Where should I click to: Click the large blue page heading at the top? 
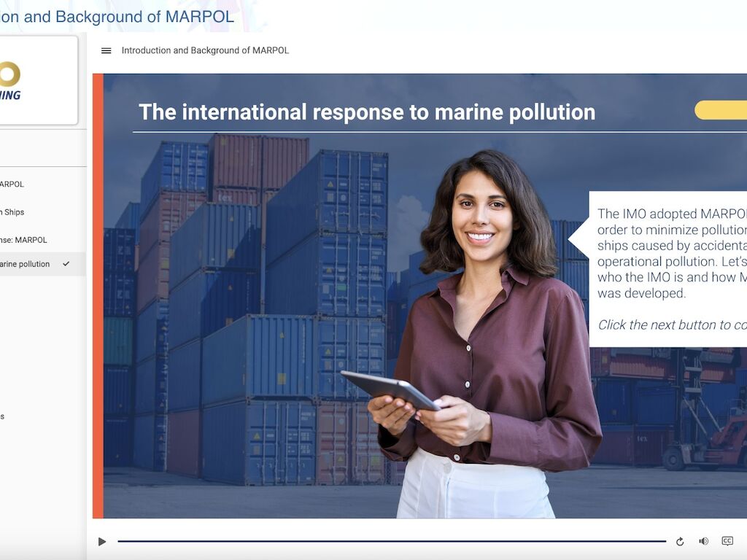point(117,17)
